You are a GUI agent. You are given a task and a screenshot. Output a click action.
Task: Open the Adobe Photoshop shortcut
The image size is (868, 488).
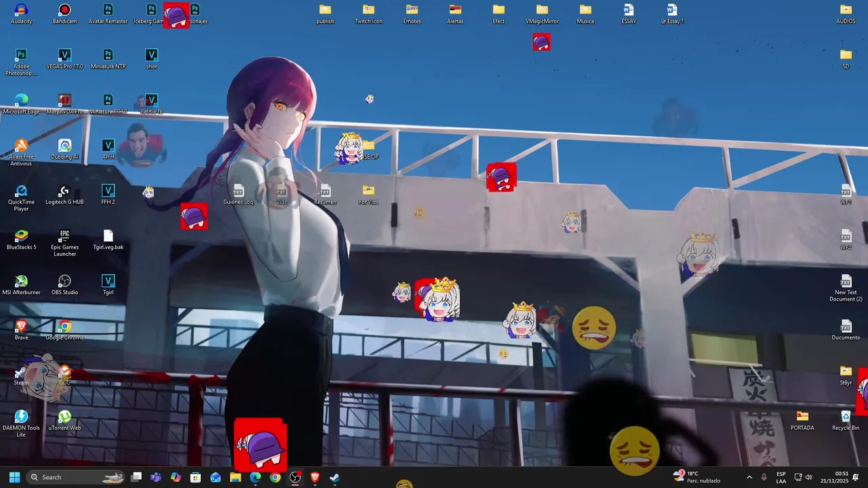pyautogui.click(x=21, y=62)
